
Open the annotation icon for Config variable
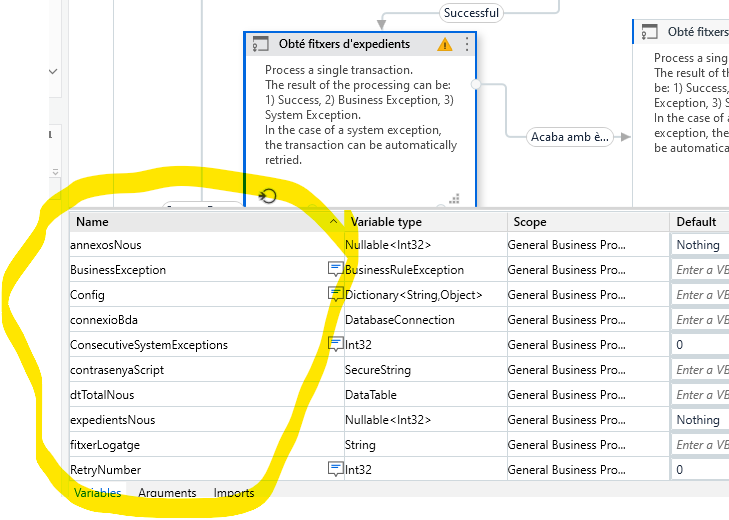point(335,294)
